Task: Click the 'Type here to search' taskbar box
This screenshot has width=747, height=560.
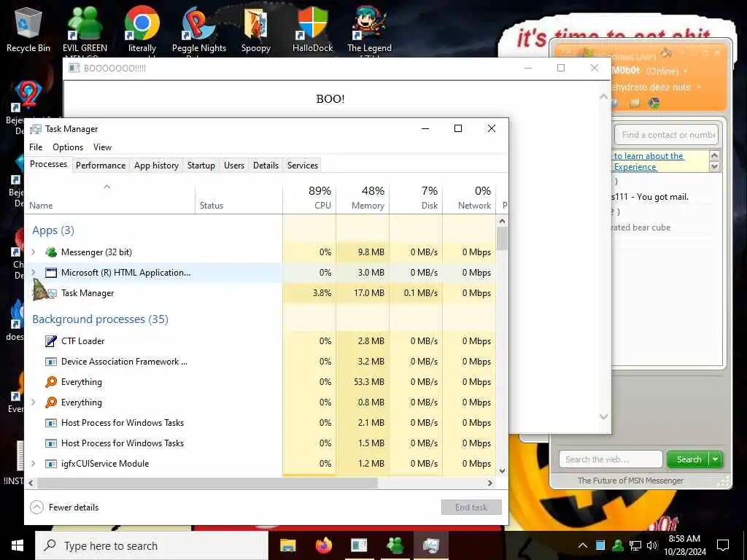Action: (x=152, y=545)
